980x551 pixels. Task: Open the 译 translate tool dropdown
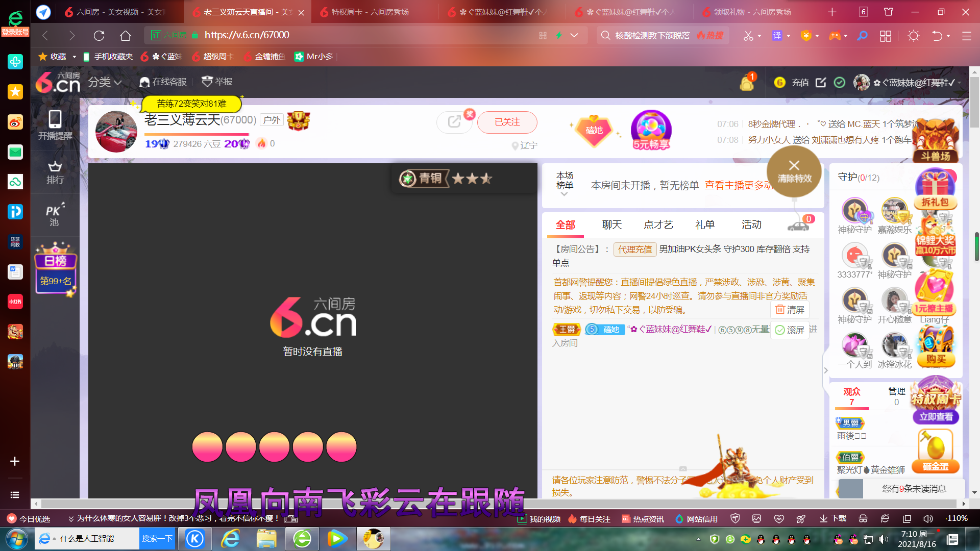pyautogui.click(x=788, y=36)
